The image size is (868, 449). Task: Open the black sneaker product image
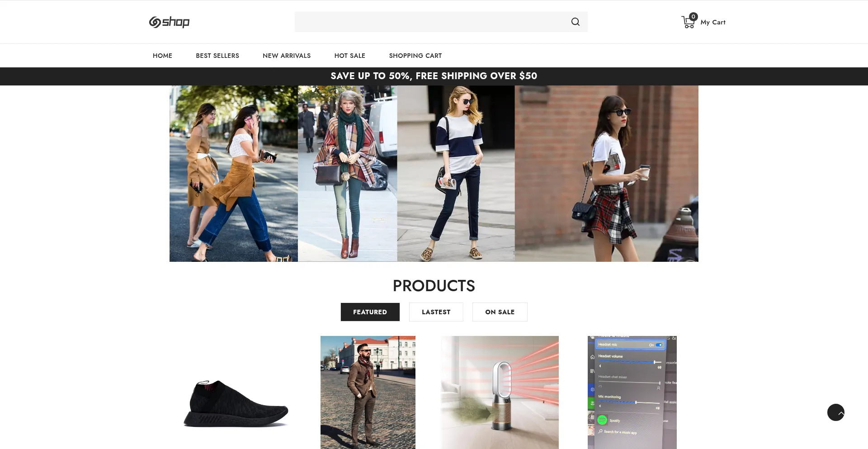pyautogui.click(x=236, y=402)
